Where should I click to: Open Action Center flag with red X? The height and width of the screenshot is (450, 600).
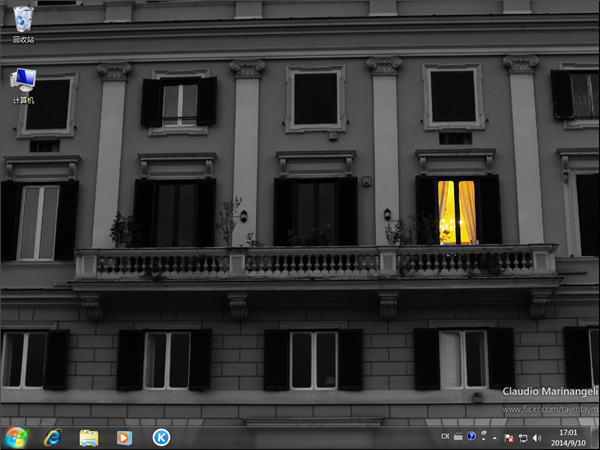point(508,438)
